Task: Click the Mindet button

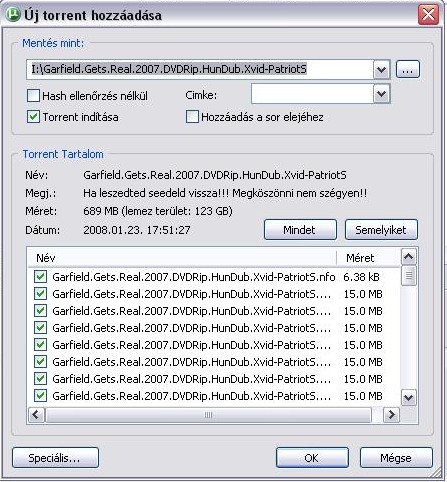Action: pyautogui.click(x=300, y=230)
